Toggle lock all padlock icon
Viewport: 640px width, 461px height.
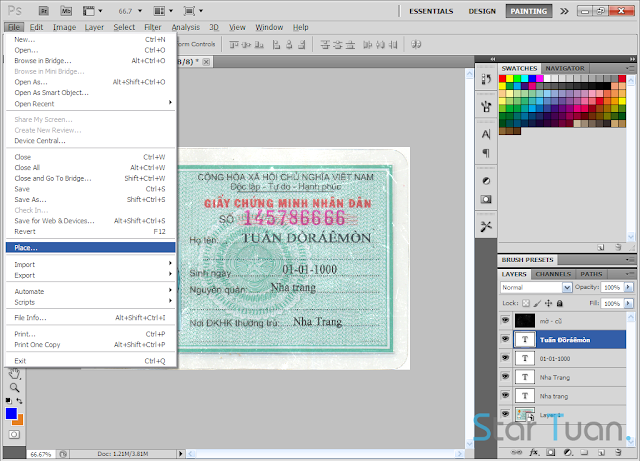pyautogui.click(x=560, y=303)
